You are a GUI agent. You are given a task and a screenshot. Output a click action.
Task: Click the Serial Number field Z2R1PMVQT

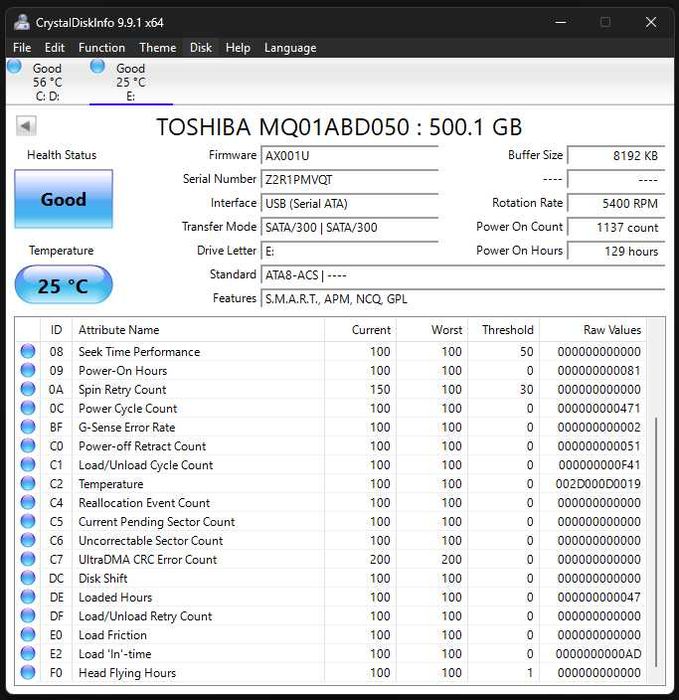coord(350,179)
